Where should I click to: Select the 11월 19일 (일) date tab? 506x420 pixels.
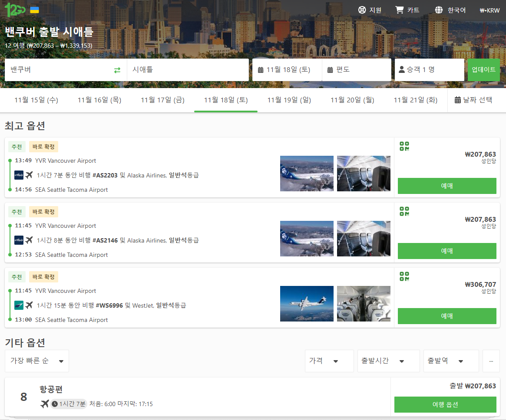tap(289, 100)
